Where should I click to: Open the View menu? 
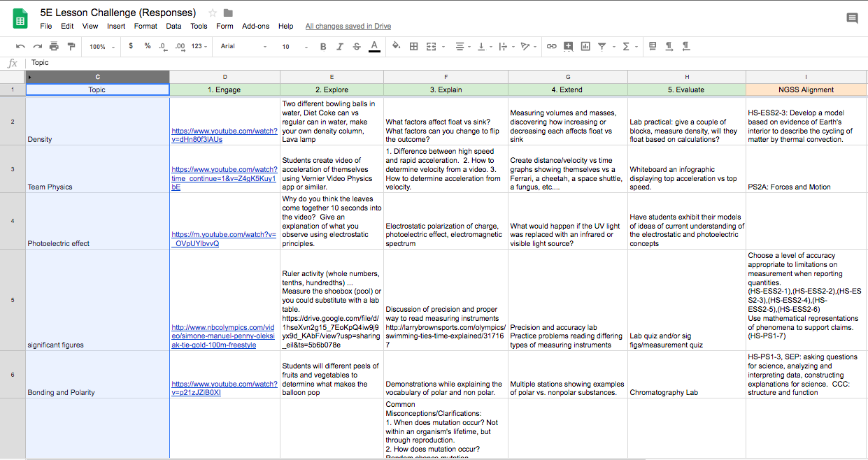pos(90,26)
